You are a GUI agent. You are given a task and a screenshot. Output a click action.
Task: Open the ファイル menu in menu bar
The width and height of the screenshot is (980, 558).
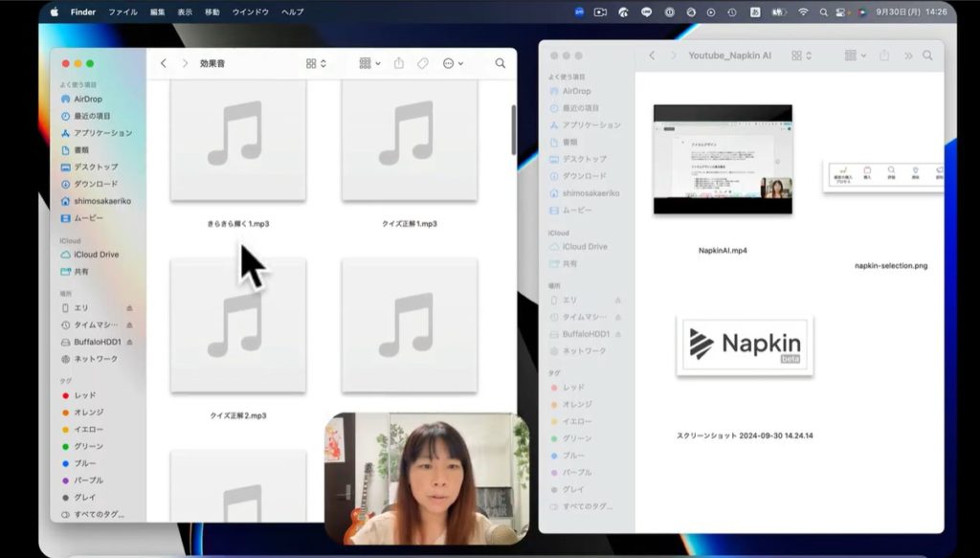(x=122, y=11)
